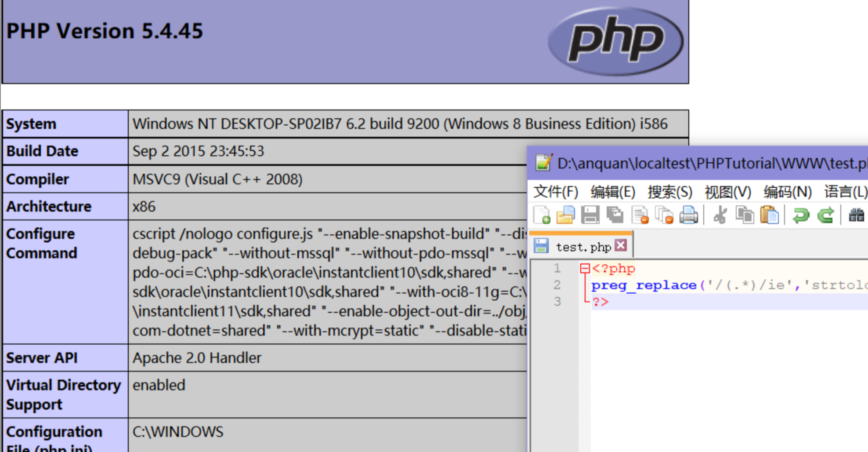Click the Paste clipboard icon
Viewport: 868px width, 452px height.
point(769,215)
